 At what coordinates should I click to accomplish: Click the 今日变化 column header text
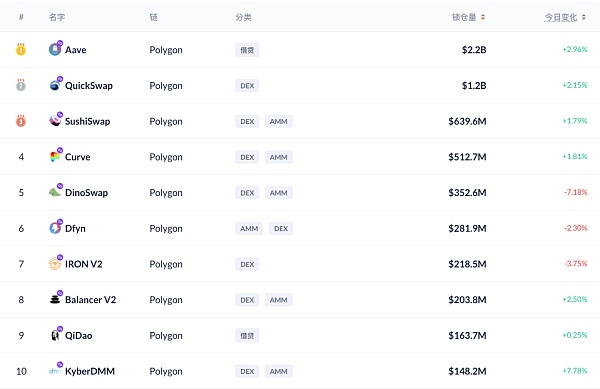point(561,17)
